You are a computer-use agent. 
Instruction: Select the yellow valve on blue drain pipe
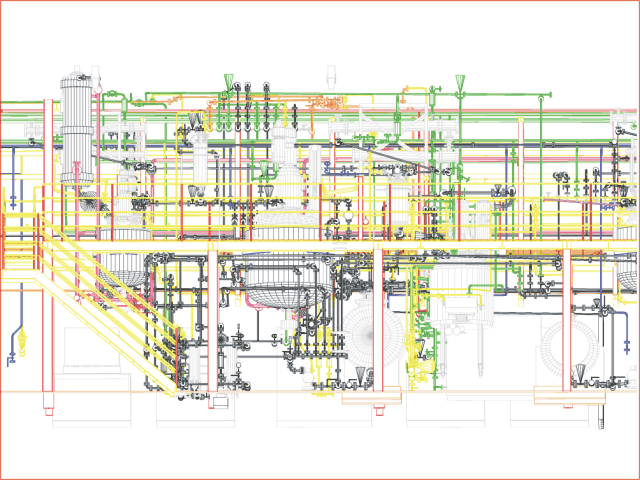[x=14, y=352]
